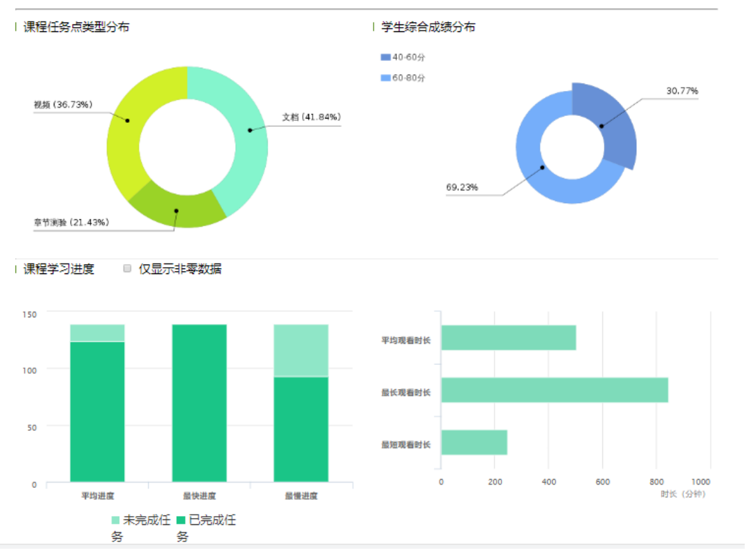The width and height of the screenshot is (756, 560).
Task: Click the 学生综合成绩分布 section heading
Action: point(428,27)
